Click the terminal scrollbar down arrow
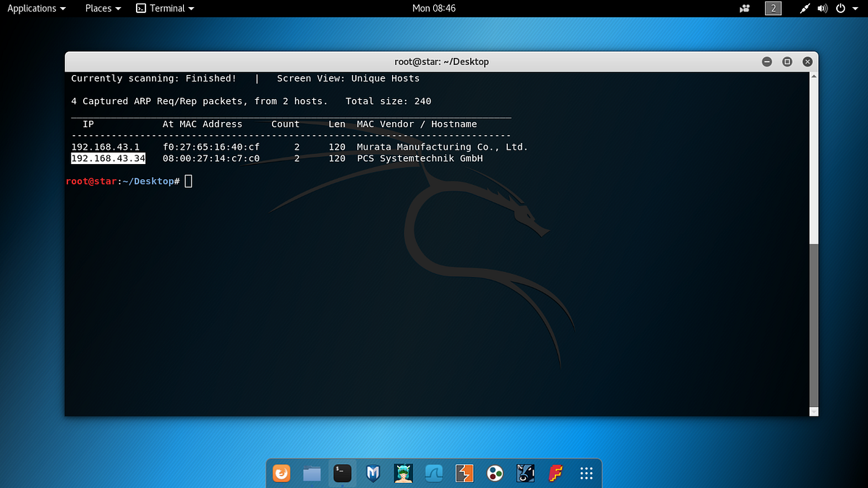The width and height of the screenshot is (868, 488). 814,411
